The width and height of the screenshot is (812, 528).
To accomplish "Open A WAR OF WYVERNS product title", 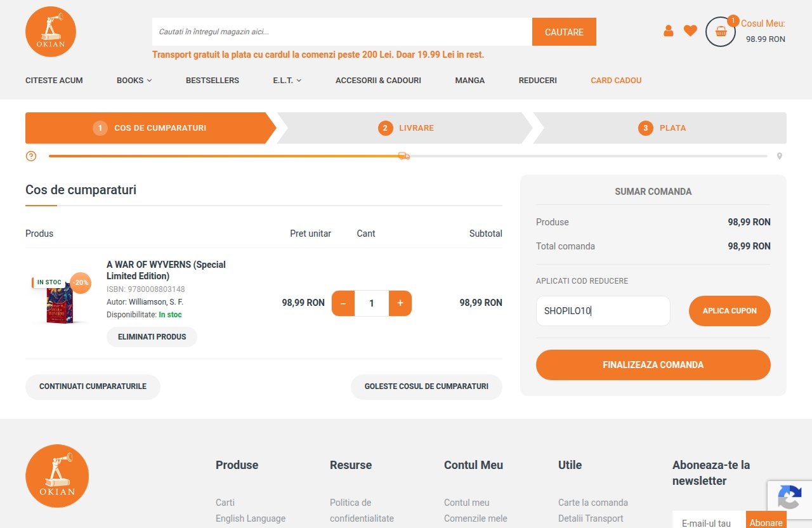I will pos(166,270).
